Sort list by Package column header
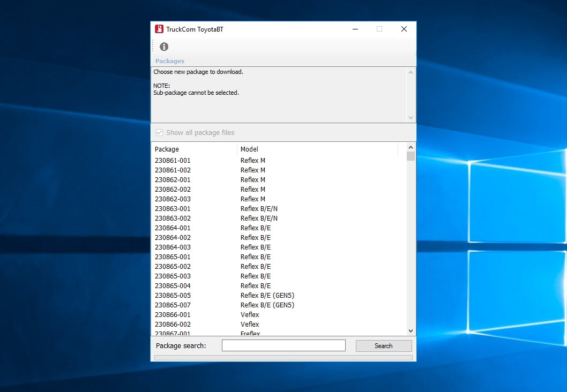Viewport: 567px width, 392px height. (194, 149)
